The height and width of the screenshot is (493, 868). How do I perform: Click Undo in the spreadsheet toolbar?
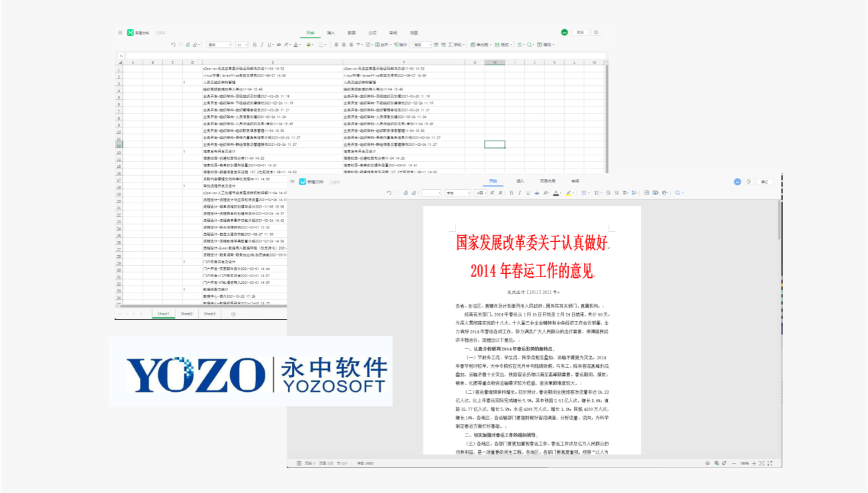click(173, 45)
